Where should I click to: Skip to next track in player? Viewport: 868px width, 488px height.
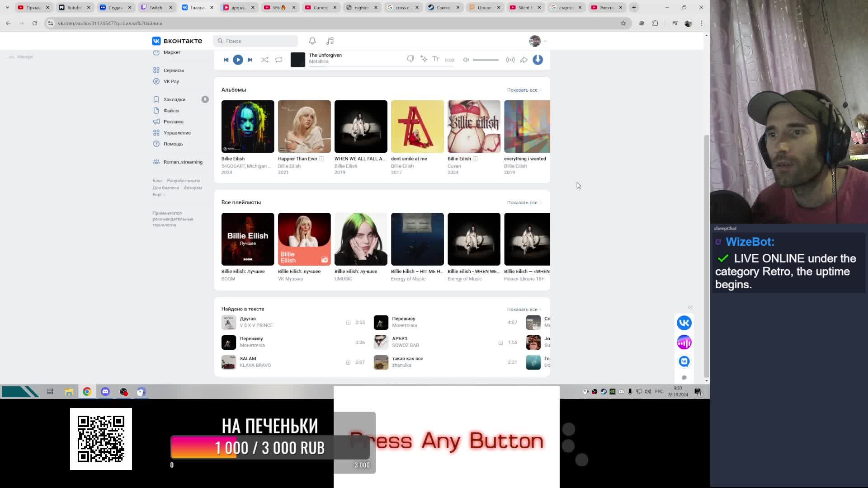point(250,60)
